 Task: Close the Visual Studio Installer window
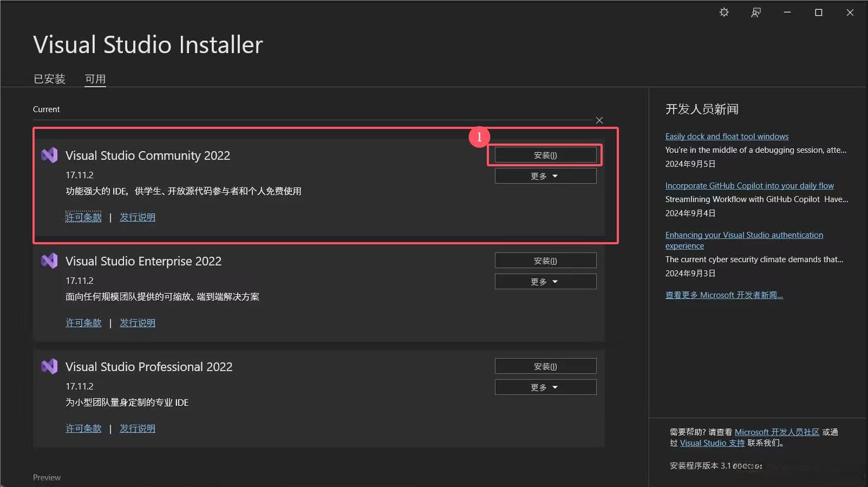[x=850, y=12]
